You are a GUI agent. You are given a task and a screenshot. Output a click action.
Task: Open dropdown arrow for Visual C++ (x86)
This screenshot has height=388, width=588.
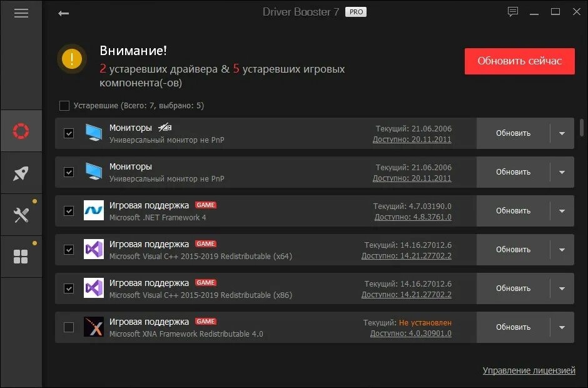(x=562, y=288)
